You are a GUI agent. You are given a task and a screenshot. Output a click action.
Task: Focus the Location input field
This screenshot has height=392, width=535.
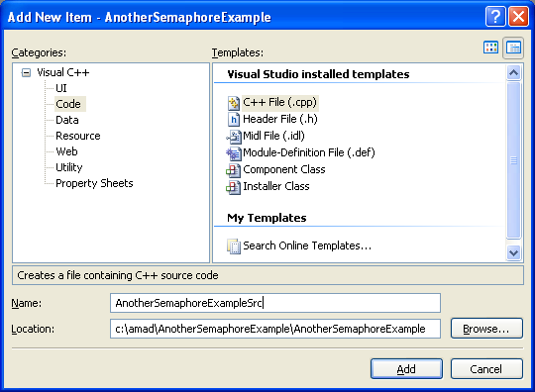(x=275, y=329)
